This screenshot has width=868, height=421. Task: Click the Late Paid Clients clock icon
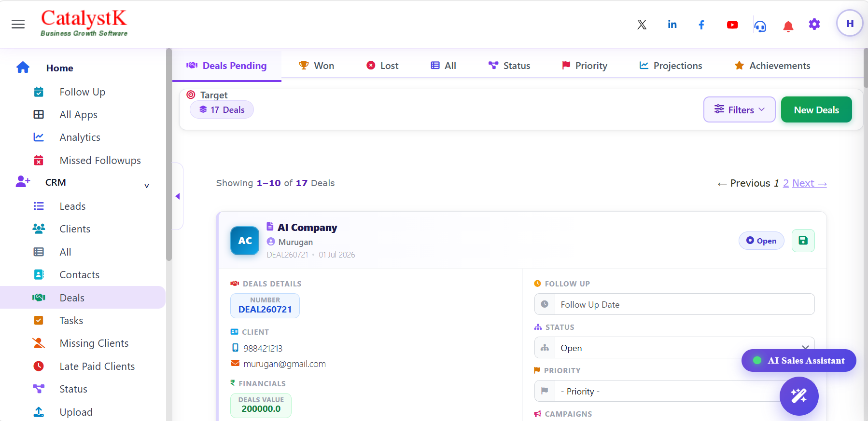(x=39, y=366)
